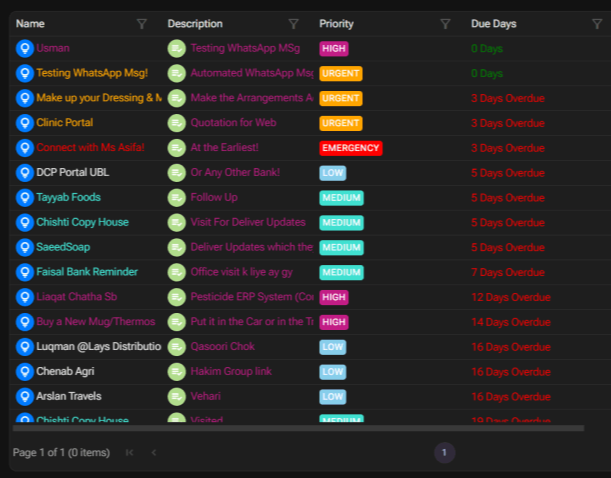This screenshot has height=478, width=611.
Task: Click green note icon next to Qasoori Chok
Action: 177,347
